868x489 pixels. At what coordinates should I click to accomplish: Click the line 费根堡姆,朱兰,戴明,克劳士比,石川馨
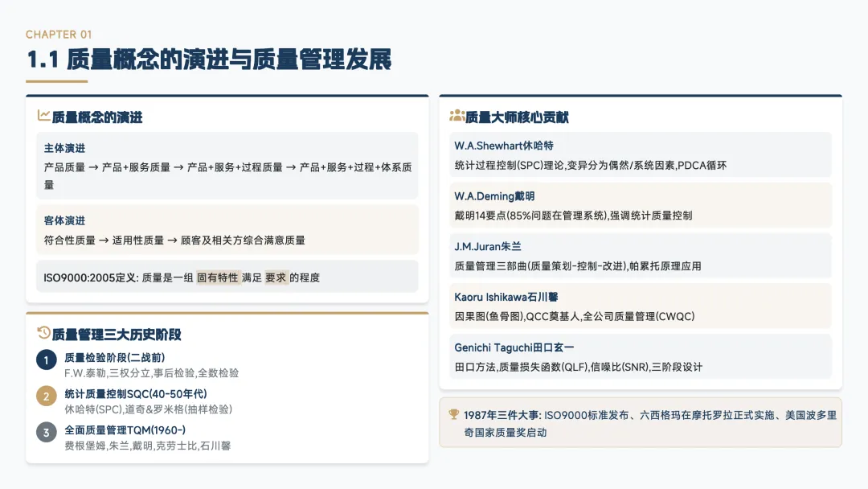(x=147, y=446)
